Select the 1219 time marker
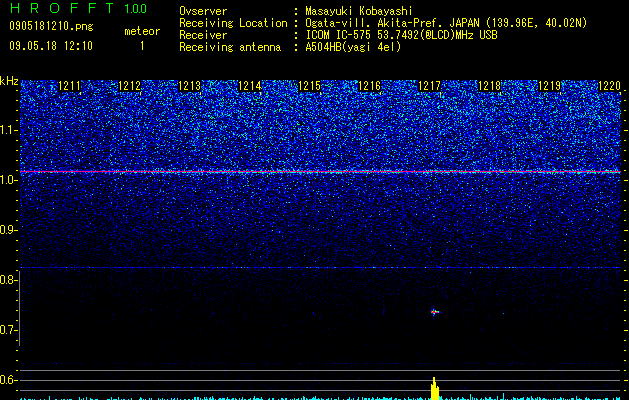Screen dimensions: 629x400 [549, 86]
